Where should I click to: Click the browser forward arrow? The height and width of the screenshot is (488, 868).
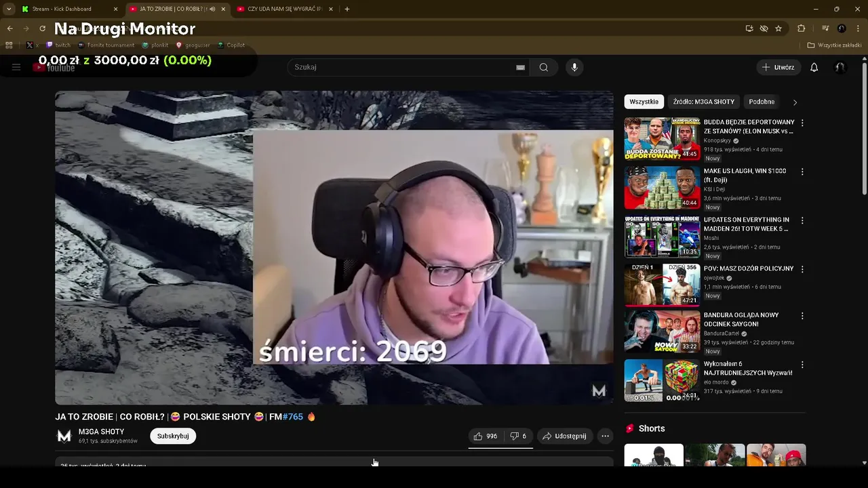click(x=26, y=28)
